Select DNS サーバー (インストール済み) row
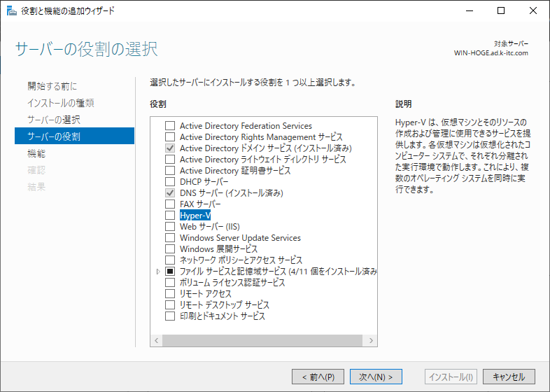 pyautogui.click(x=232, y=193)
